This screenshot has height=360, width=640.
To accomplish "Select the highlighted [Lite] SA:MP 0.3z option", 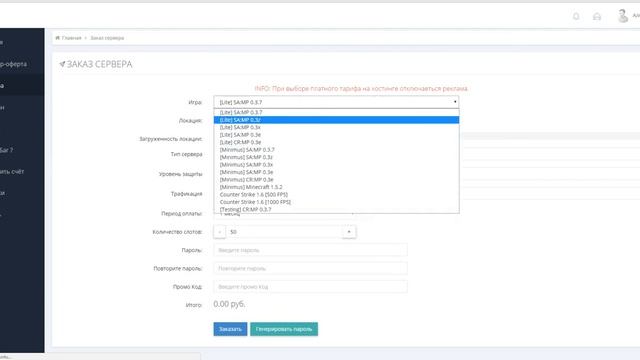I will pyautogui.click(x=336, y=120).
